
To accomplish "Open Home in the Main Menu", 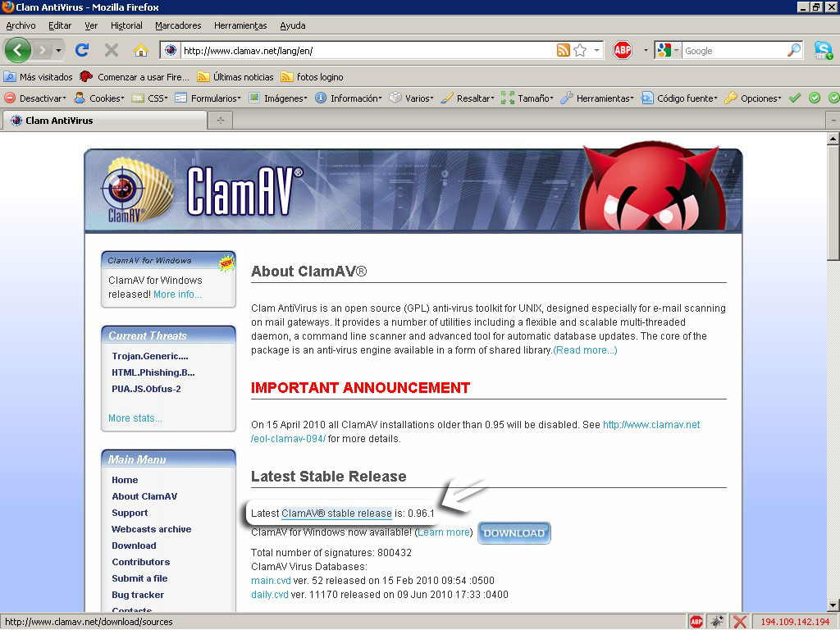I will [x=125, y=480].
